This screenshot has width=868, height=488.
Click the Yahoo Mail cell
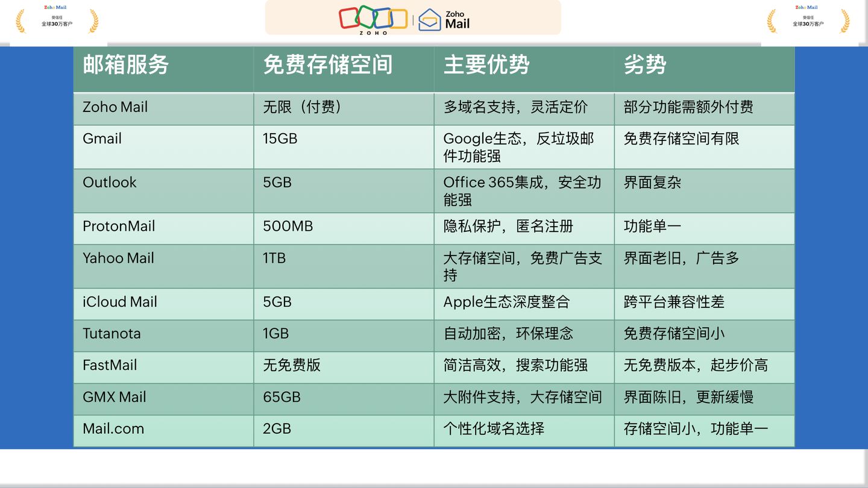tap(163, 266)
